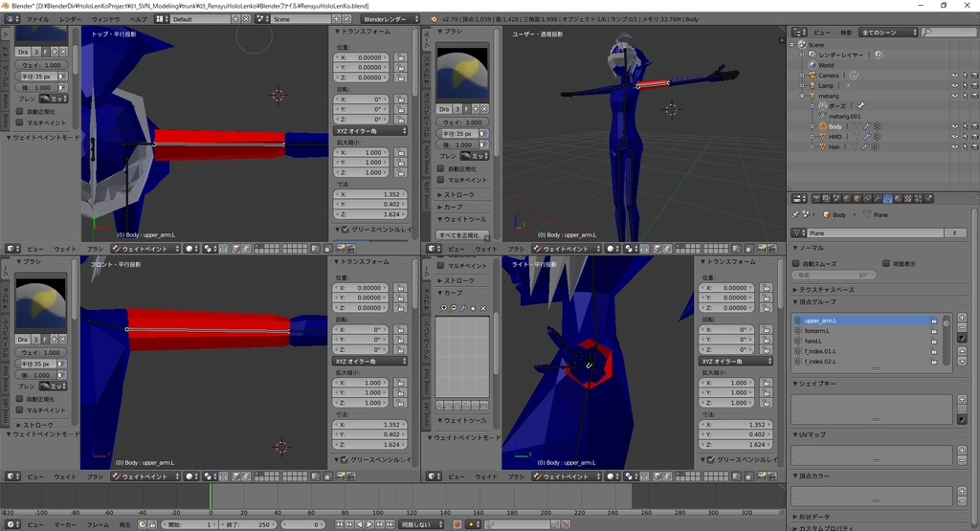Add a new shape key plus button
This screenshot has height=531, width=980.
pyautogui.click(x=963, y=399)
